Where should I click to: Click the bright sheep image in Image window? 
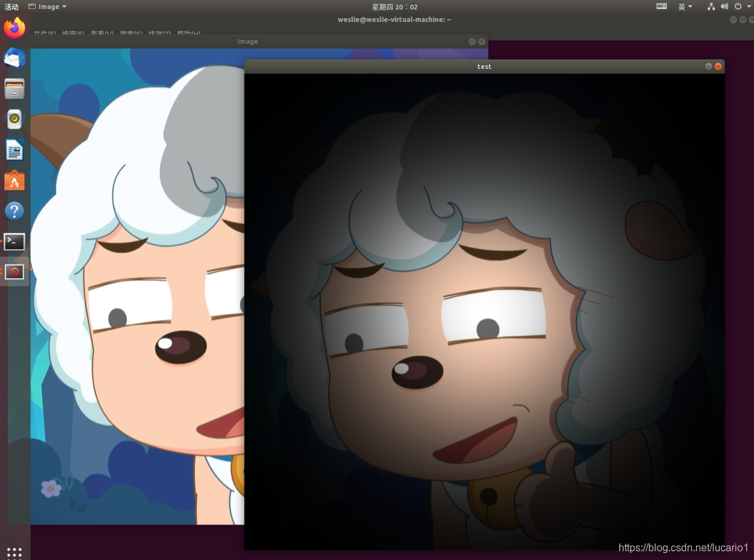coord(137,286)
